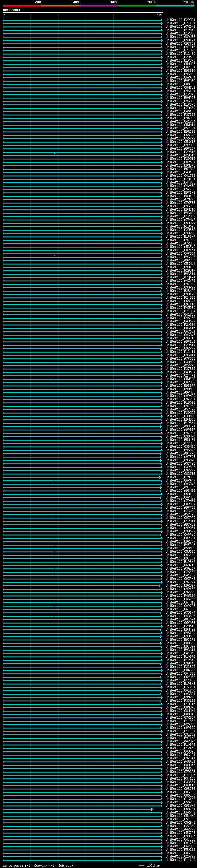Click the arrowhead of the UniRef100_B9R897 alignment
This screenshot has width=197, height=868.
point(160,586)
